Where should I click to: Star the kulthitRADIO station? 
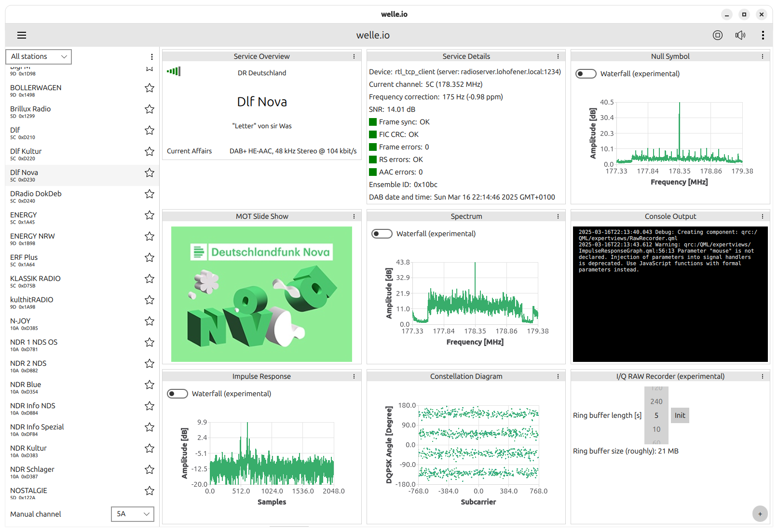pyautogui.click(x=150, y=300)
